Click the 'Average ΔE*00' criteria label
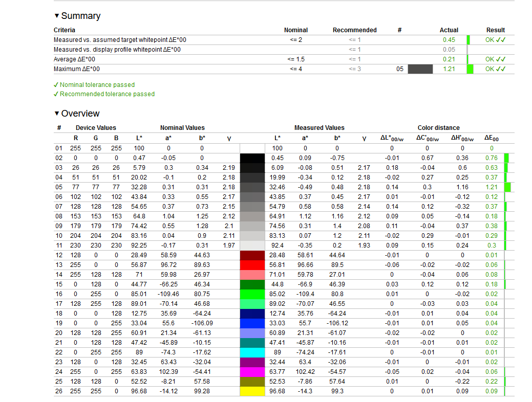Image resolution: width=532 pixels, height=402 pixels. [x=74, y=59]
